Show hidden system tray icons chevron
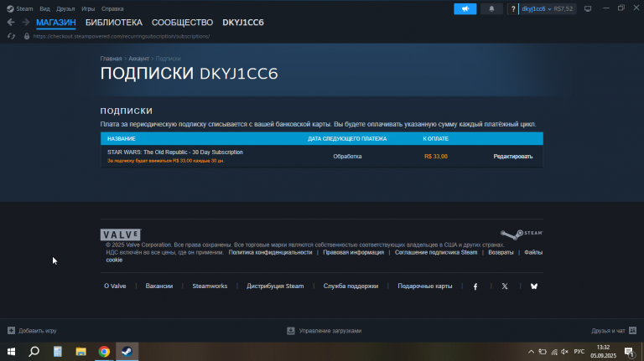Screen dimensions: 644x361 pyautogui.click(x=531, y=352)
